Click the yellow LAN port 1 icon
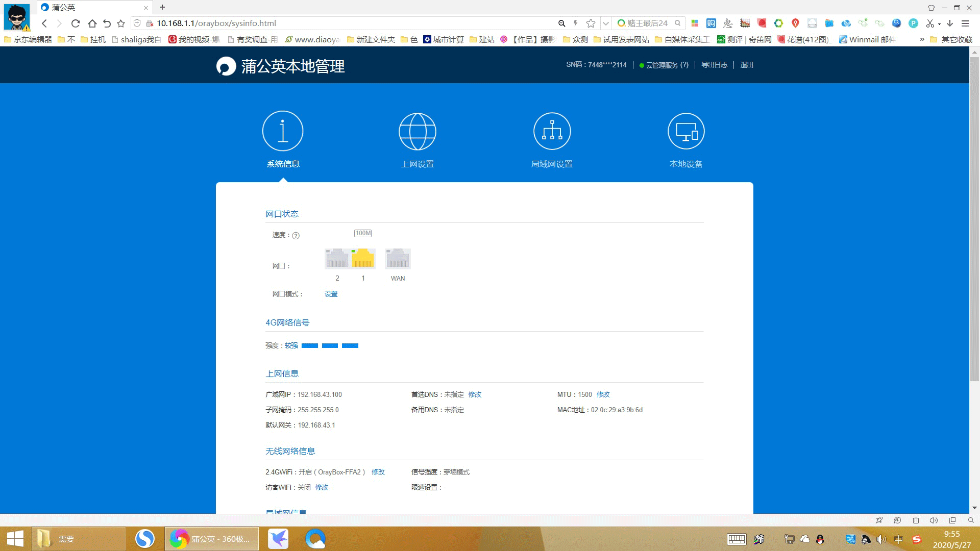The image size is (980, 551). tap(363, 258)
